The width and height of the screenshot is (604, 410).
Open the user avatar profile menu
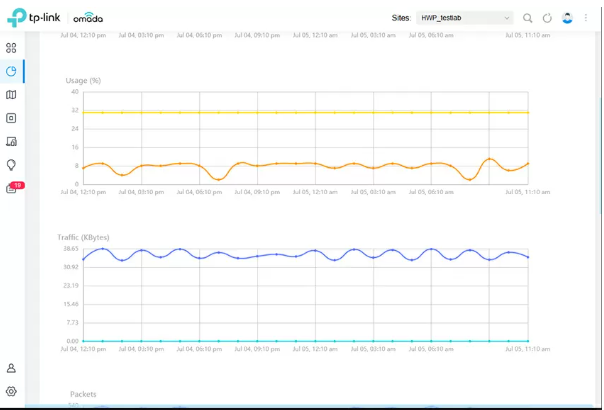(567, 18)
